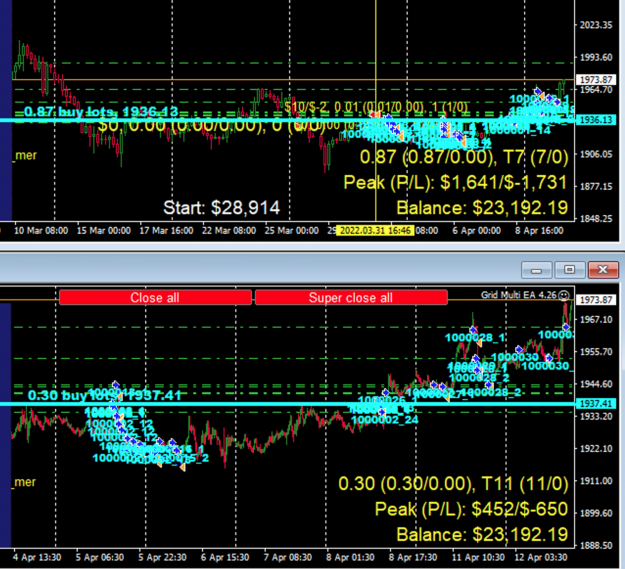Click the 4 Apr 13:30 time axis label
This screenshot has width=625, height=569.
37,557
